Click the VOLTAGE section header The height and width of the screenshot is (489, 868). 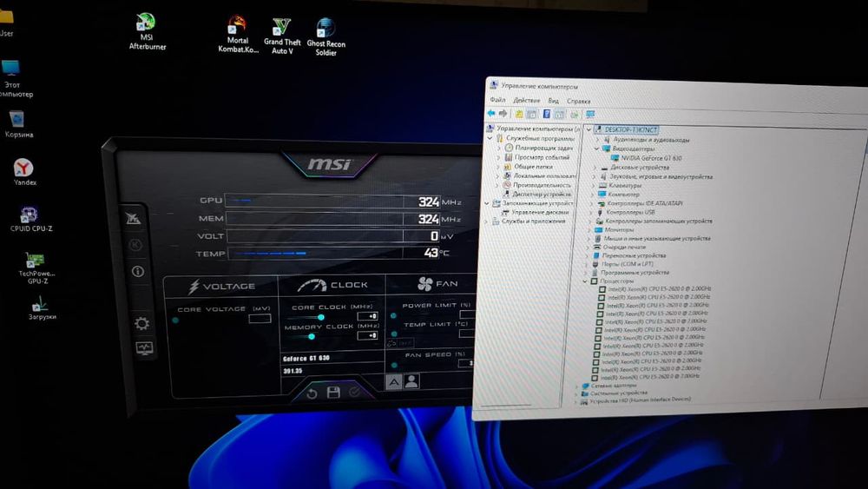click(222, 287)
